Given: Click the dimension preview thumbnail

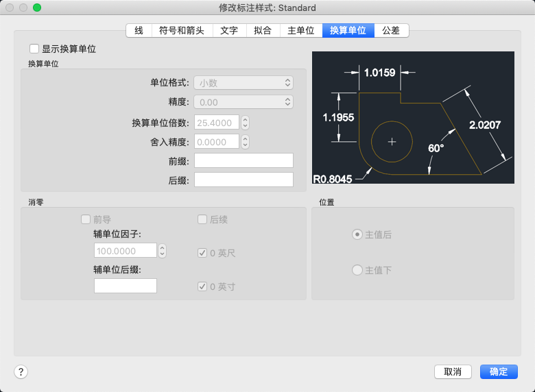Looking at the screenshot, I should [x=413, y=118].
